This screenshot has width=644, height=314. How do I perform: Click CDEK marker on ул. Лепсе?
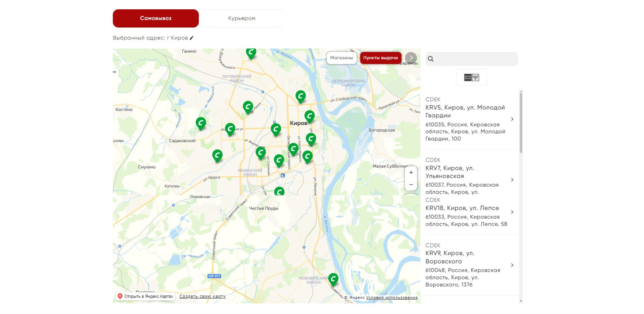(248, 107)
